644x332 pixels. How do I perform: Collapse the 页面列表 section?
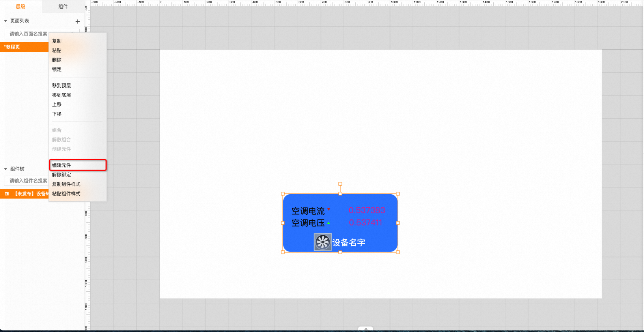tap(6, 21)
